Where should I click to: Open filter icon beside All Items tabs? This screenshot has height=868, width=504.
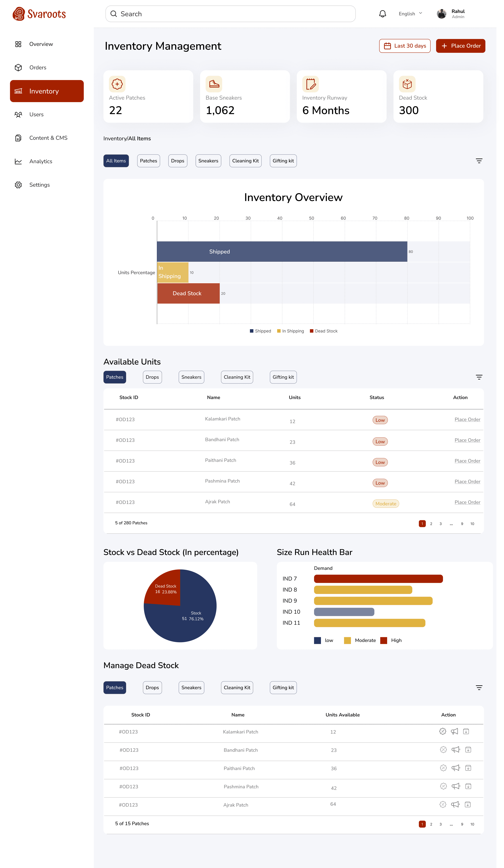click(479, 161)
